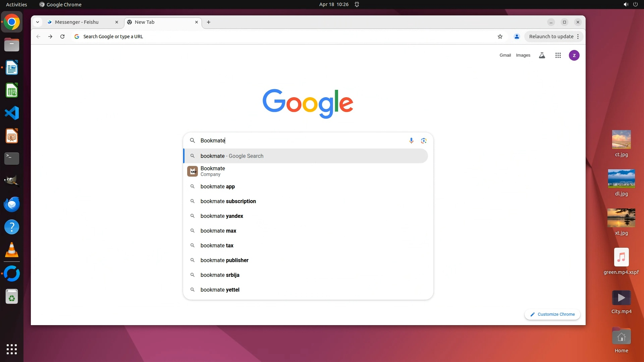Launch VLC from the dock
644x362 pixels.
coord(12,250)
